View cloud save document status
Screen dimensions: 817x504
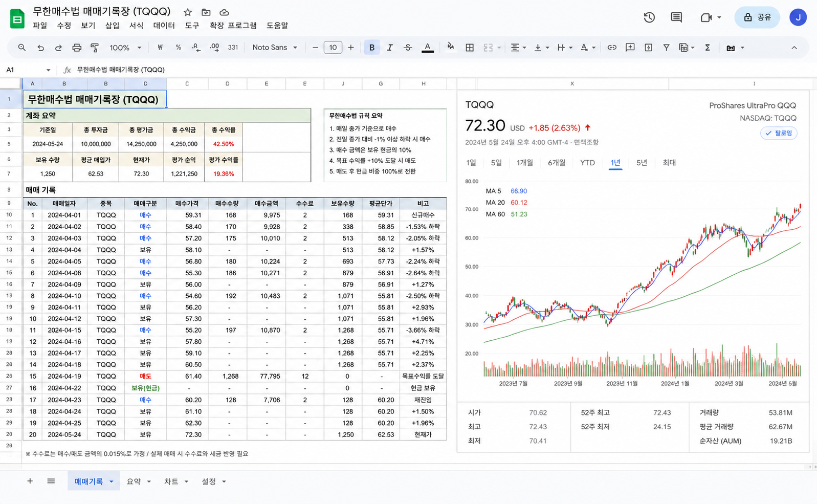coord(224,12)
